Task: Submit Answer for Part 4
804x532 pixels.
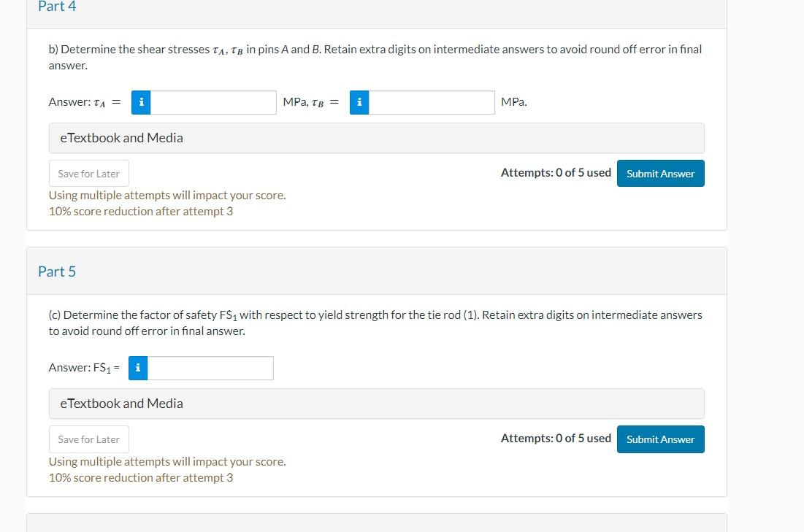Action: click(660, 173)
